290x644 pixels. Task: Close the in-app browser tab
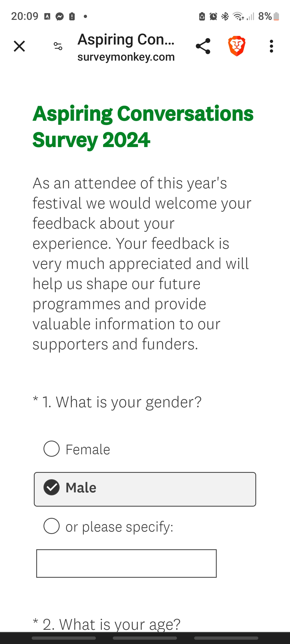pyautogui.click(x=19, y=46)
